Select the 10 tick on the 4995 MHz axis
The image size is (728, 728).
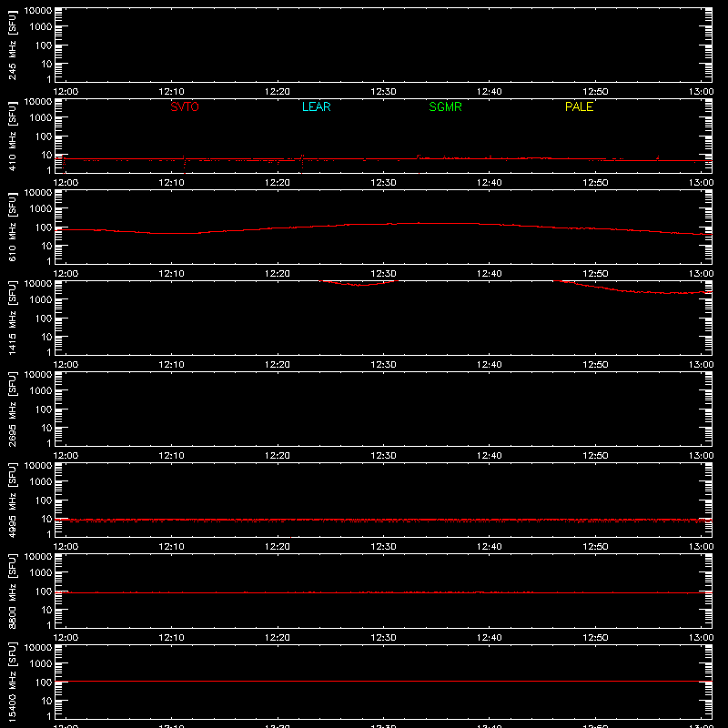pyautogui.click(x=46, y=519)
